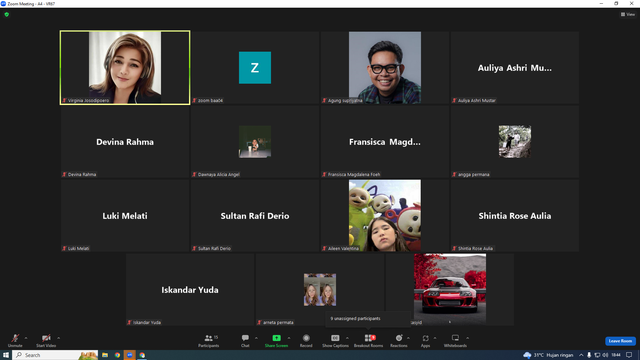Show hidden system tray icons
The width and height of the screenshot is (640, 360).
tap(581, 355)
